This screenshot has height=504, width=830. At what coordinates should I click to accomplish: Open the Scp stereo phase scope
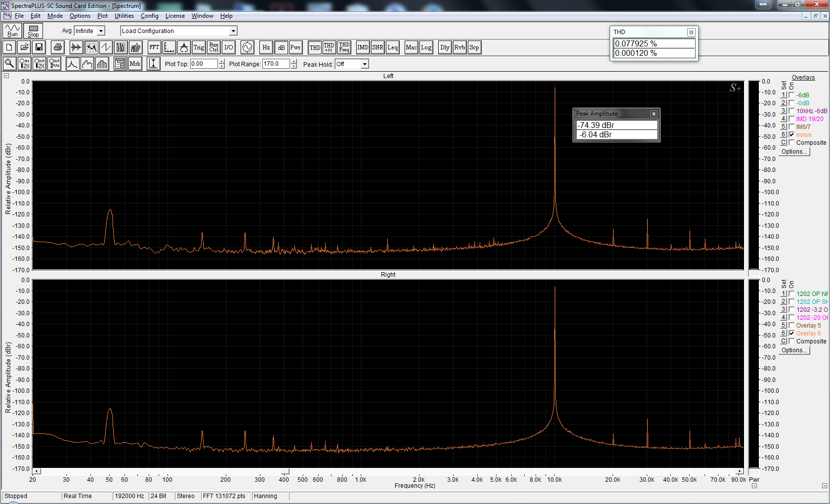(x=474, y=47)
